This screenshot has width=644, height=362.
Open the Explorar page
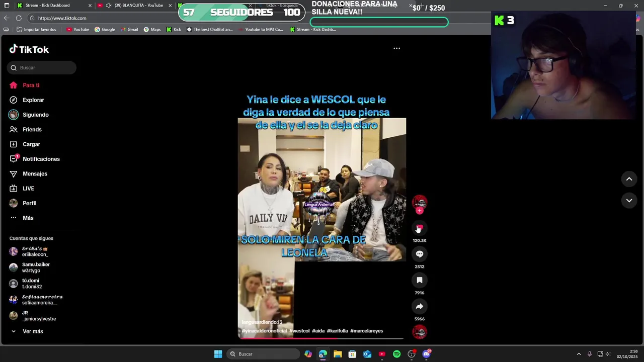27,100
